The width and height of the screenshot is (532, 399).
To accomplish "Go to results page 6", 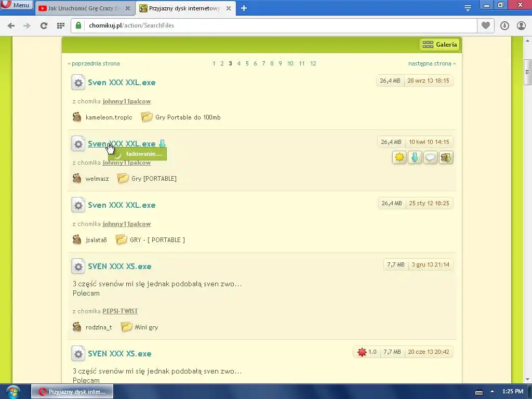I will click(x=255, y=63).
